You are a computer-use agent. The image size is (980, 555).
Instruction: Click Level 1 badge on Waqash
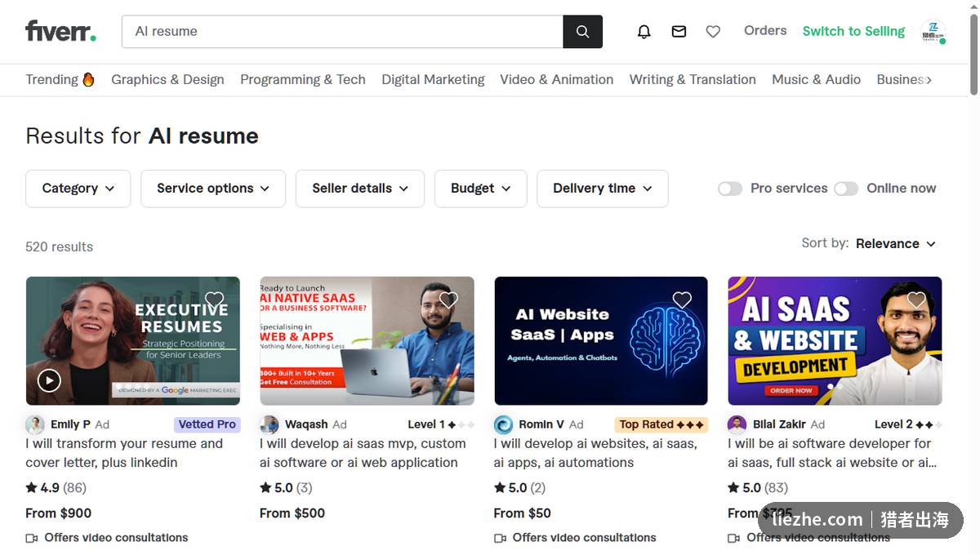coord(441,424)
